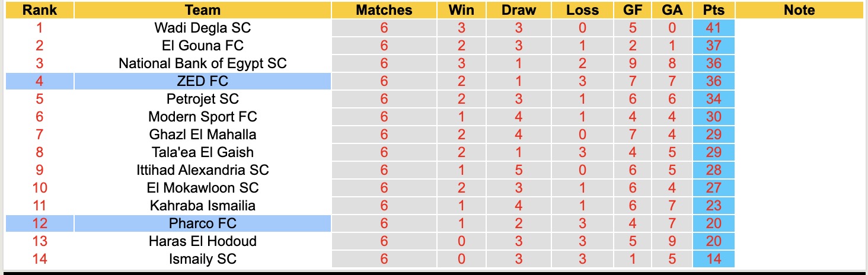
Task: Click the GF column header
Action: [633, 10]
